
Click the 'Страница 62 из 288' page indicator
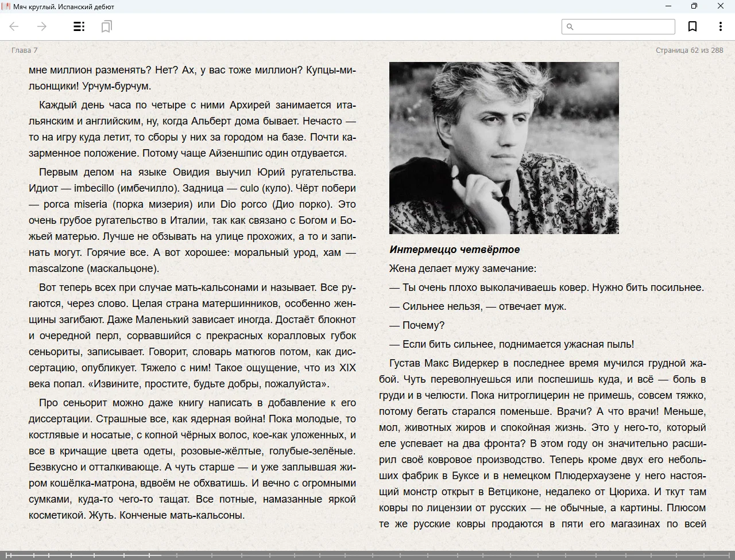coord(689,50)
